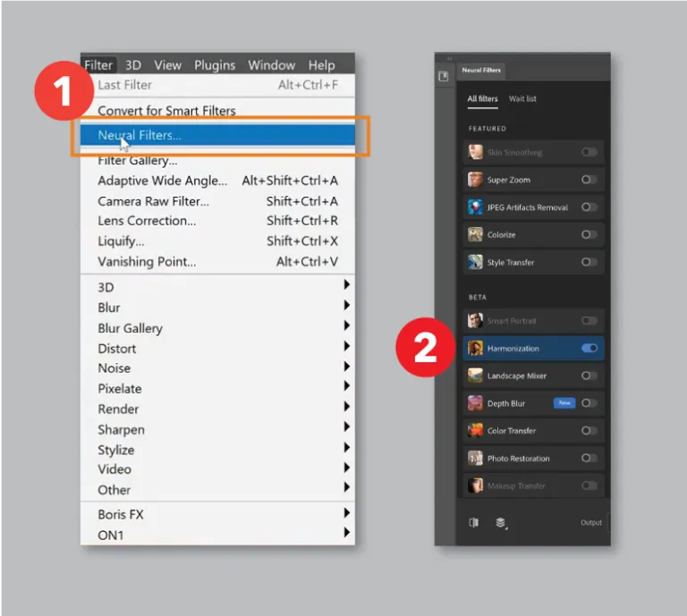Select Lens Correction... menu item

[x=217, y=221]
